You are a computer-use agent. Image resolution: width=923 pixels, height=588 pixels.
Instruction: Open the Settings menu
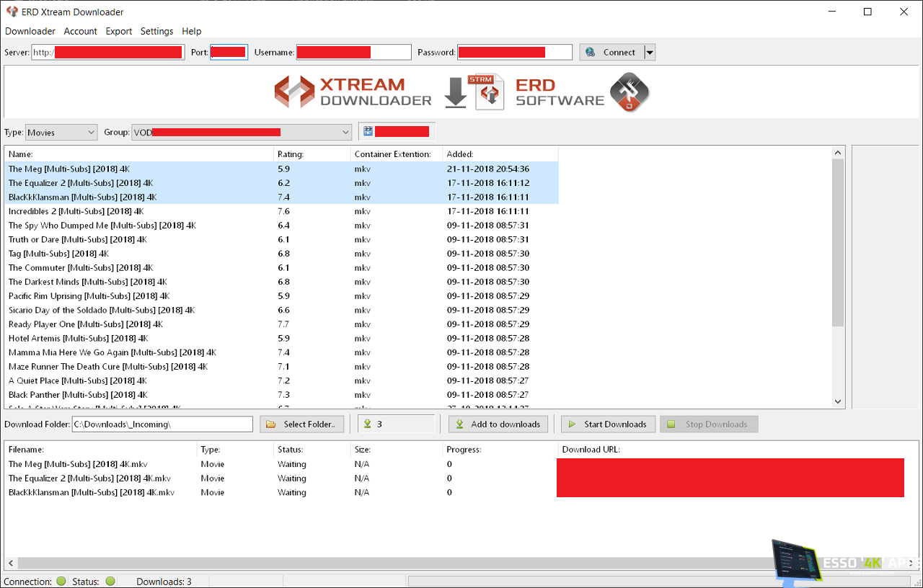point(156,31)
